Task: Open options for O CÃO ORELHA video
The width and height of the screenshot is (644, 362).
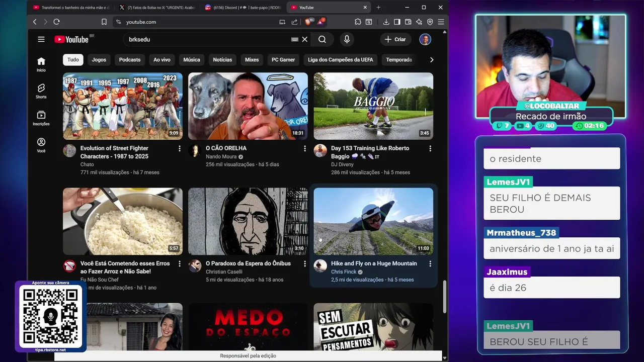Action: point(304,148)
